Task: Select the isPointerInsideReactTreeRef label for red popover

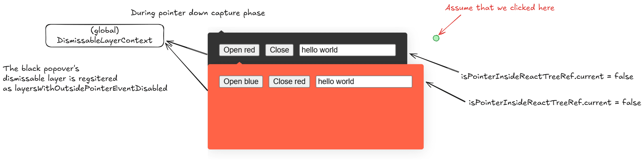Action: 554,103
